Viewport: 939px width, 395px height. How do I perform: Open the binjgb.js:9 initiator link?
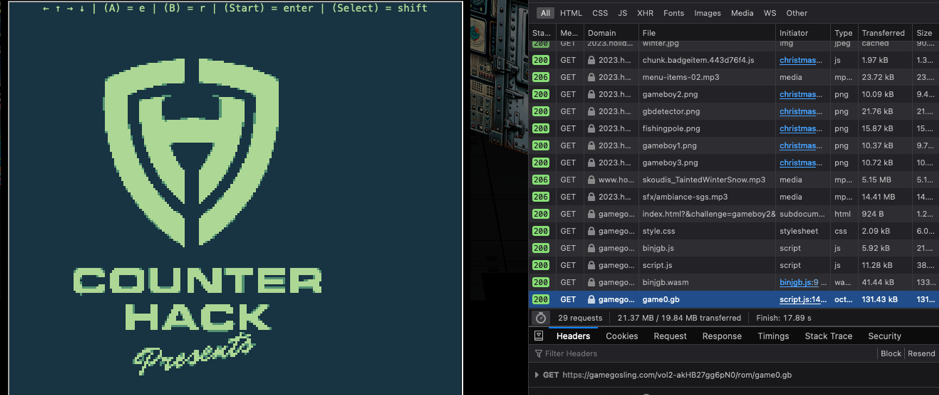pos(799,282)
